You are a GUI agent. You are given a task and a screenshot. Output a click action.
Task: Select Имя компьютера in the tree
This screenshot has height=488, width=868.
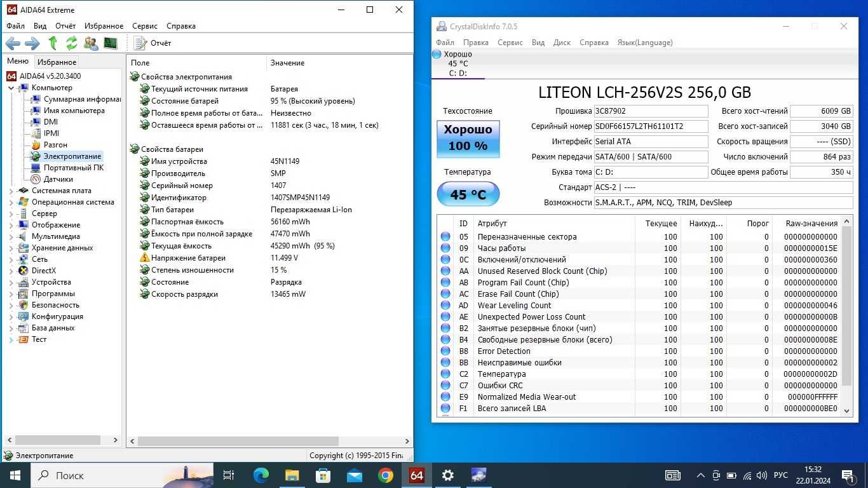coord(67,111)
